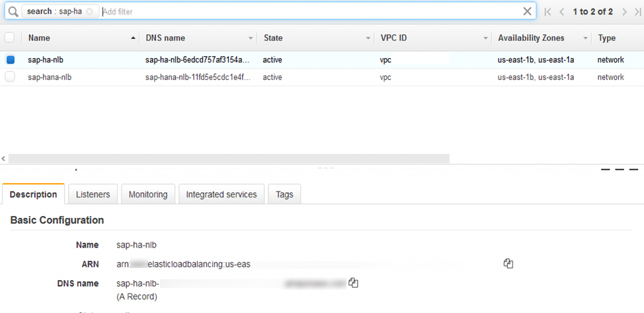The height and width of the screenshot is (313, 644).
Task: Switch to the Listeners tab
Action: tap(93, 195)
